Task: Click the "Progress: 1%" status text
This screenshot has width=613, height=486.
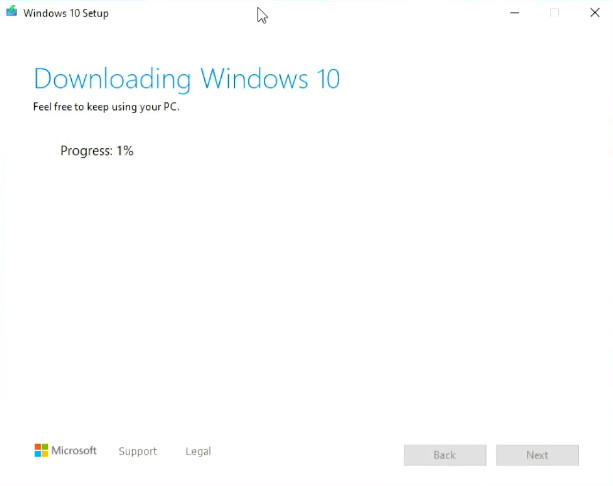Action: [97, 151]
